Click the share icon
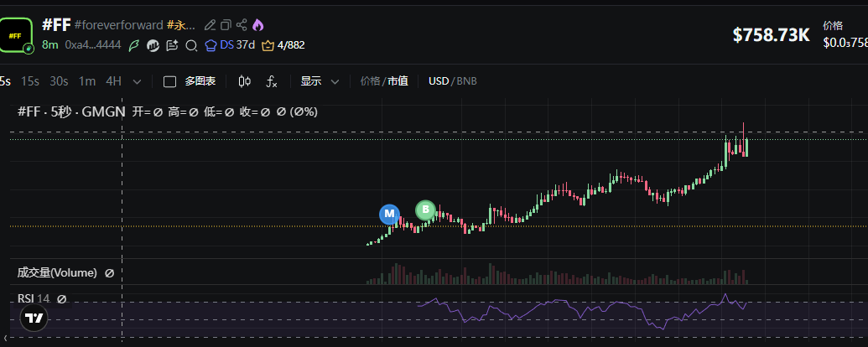The image size is (868, 347). 242,24
